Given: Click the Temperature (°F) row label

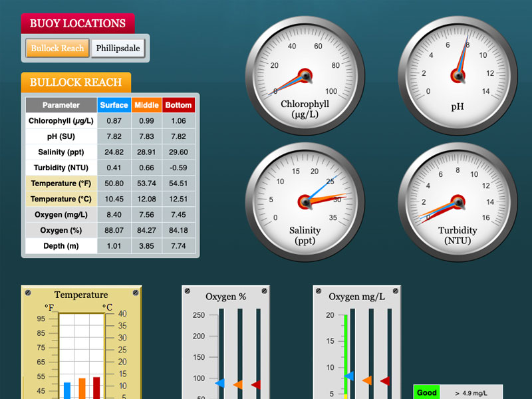Looking at the screenshot, I should [x=61, y=184].
